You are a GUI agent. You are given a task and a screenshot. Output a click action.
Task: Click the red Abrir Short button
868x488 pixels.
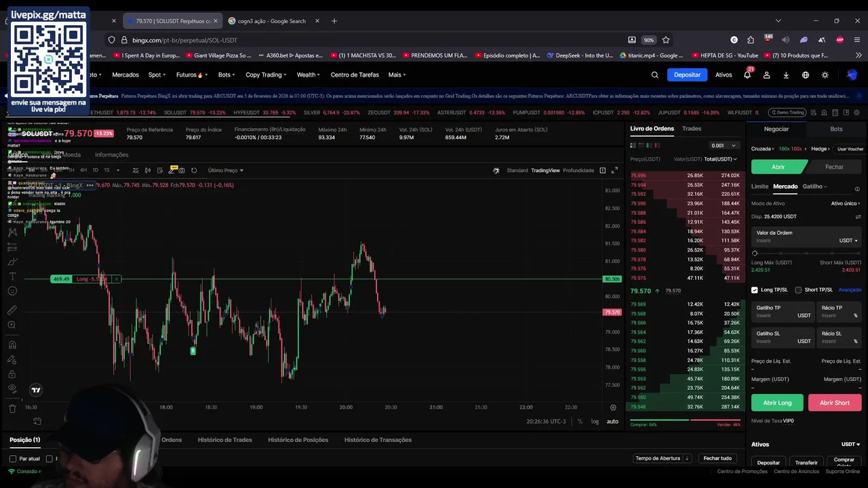[835, 403]
